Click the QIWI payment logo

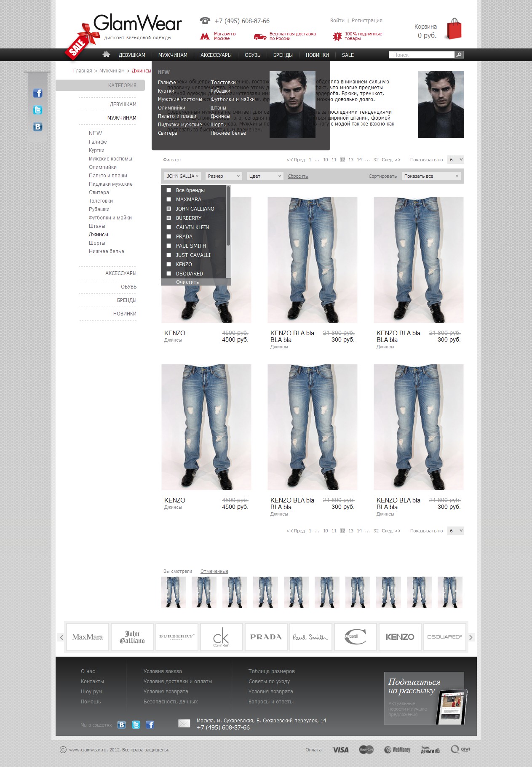click(460, 750)
